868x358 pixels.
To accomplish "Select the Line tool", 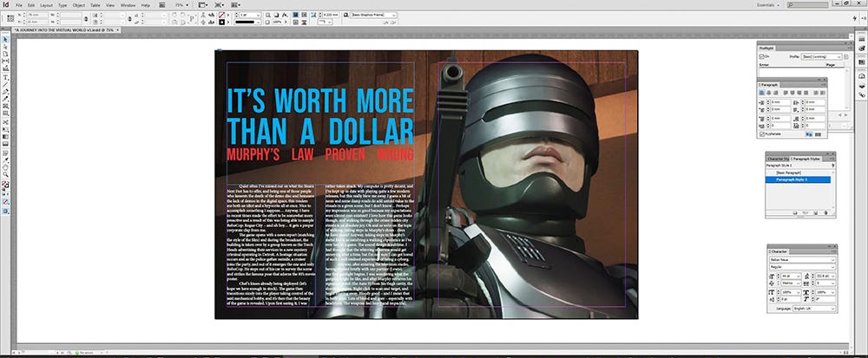I will 5,85.
